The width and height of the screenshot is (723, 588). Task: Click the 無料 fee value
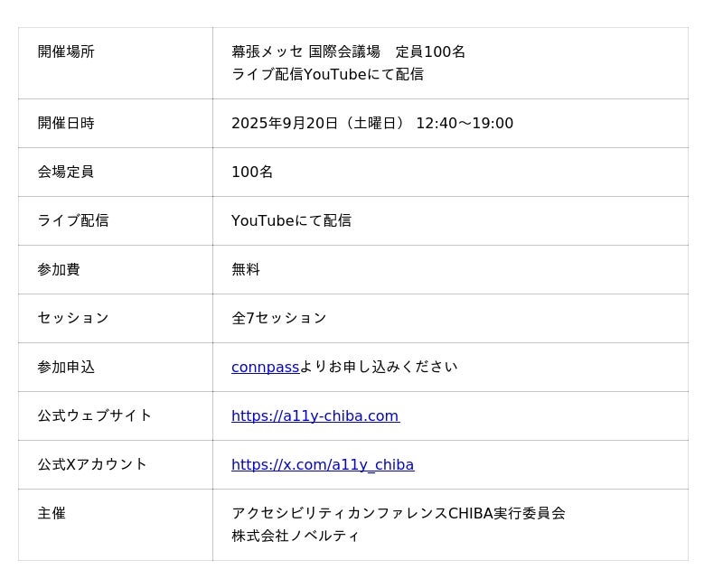pos(246,269)
